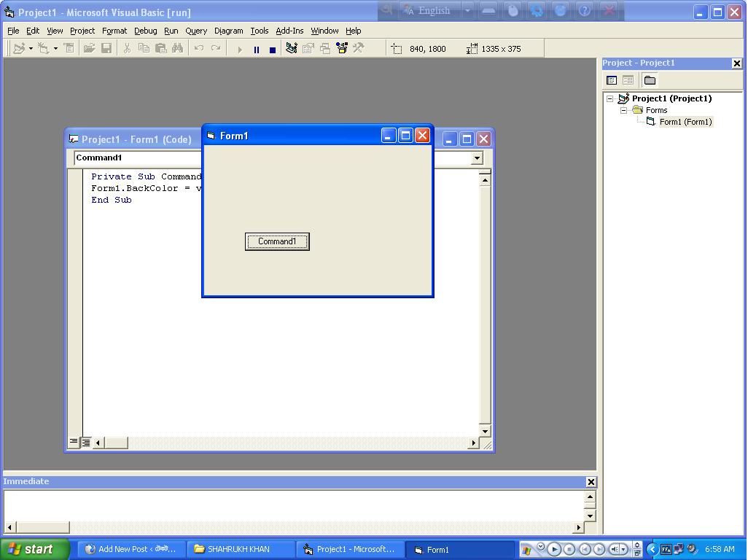Click the Undo arrow icon

[199, 48]
